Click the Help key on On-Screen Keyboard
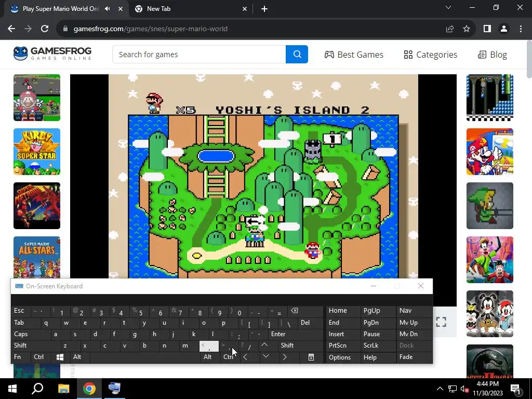532x399 pixels. 378,357
